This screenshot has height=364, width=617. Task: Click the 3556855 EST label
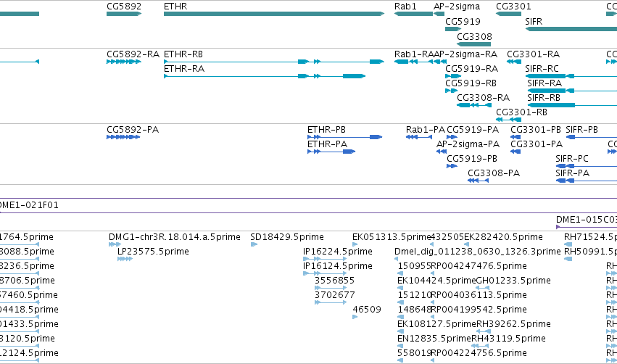(334, 281)
